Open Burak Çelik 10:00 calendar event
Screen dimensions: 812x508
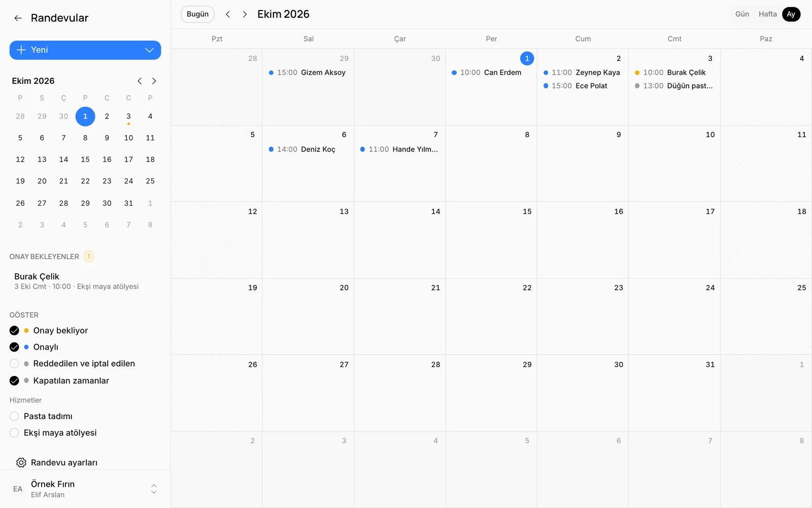pyautogui.click(x=670, y=73)
